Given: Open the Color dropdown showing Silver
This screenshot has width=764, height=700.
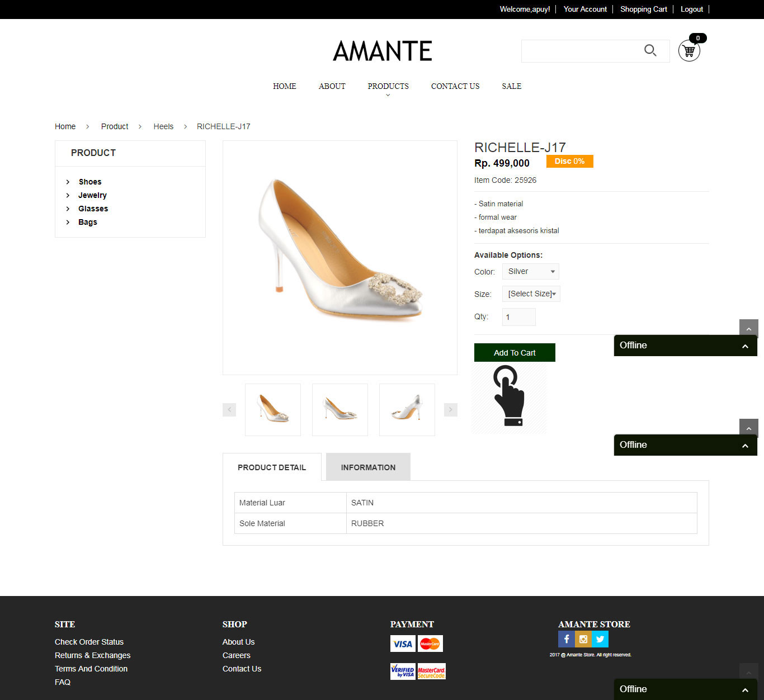Looking at the screenshot, I should tap(531, 272).
